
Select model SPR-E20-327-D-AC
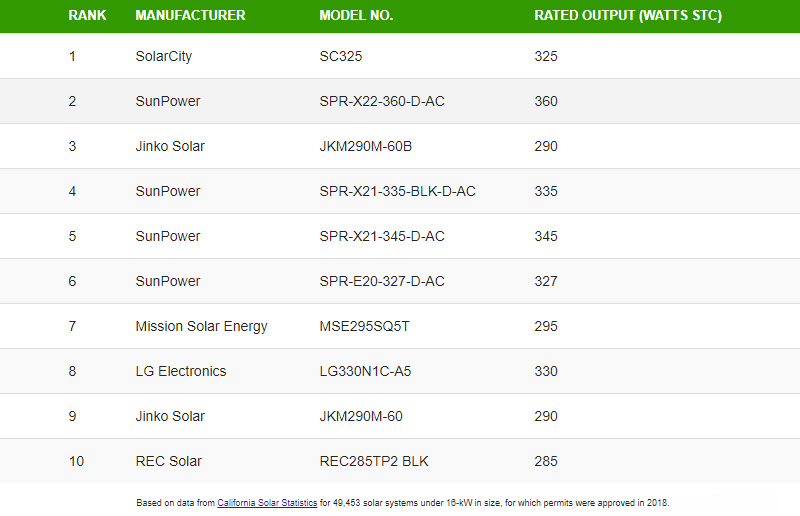click(382, 281)
